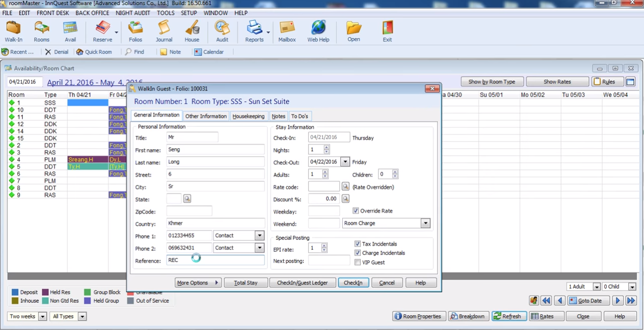Open the NIGHT AUDIT menu
This screenshot has width=644, height=330.
point(133,13)
